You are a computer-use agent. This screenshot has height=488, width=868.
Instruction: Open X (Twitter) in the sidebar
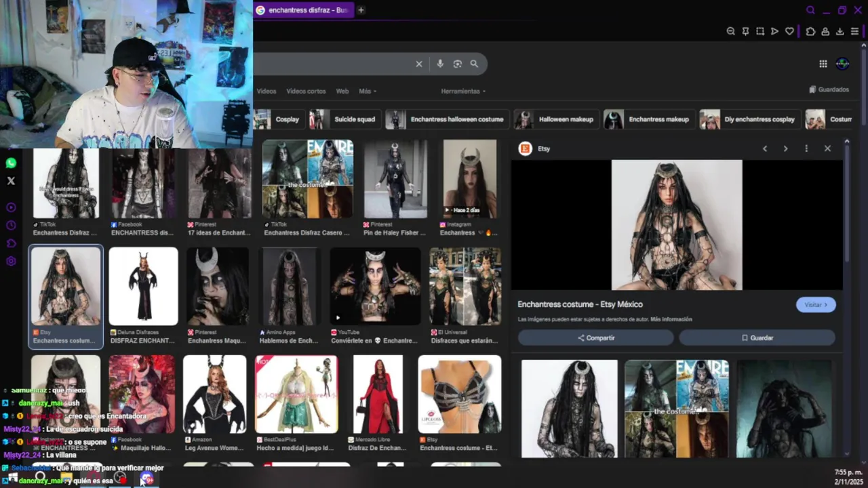tap(11, 181)
